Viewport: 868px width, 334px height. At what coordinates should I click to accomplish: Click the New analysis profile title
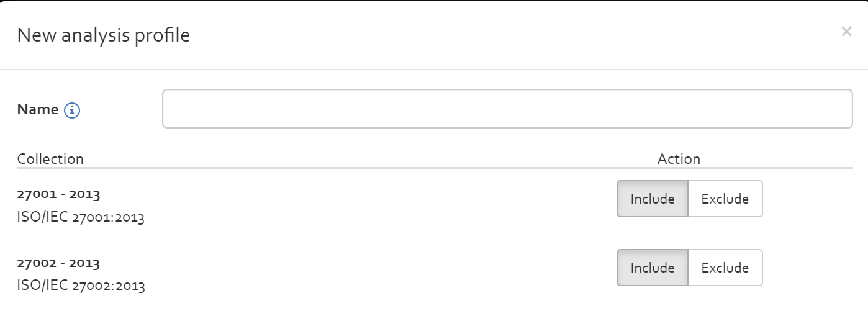point(103,35)
